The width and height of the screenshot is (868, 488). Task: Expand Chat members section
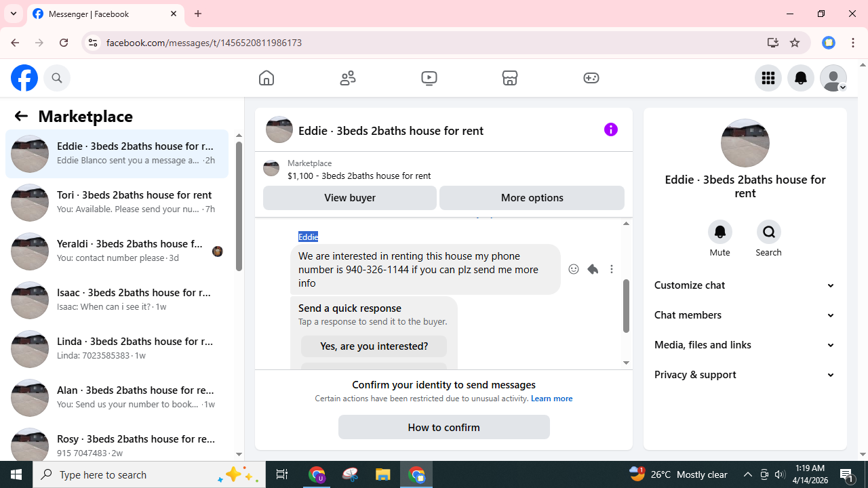click(x=745, y=315)
